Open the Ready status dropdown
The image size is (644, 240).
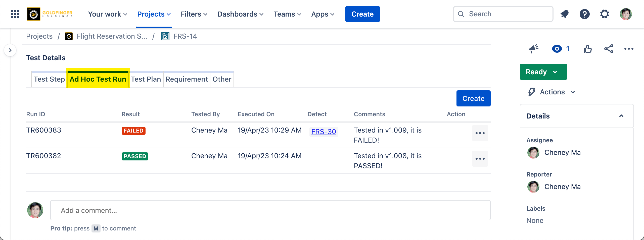[x=543, y=72]
